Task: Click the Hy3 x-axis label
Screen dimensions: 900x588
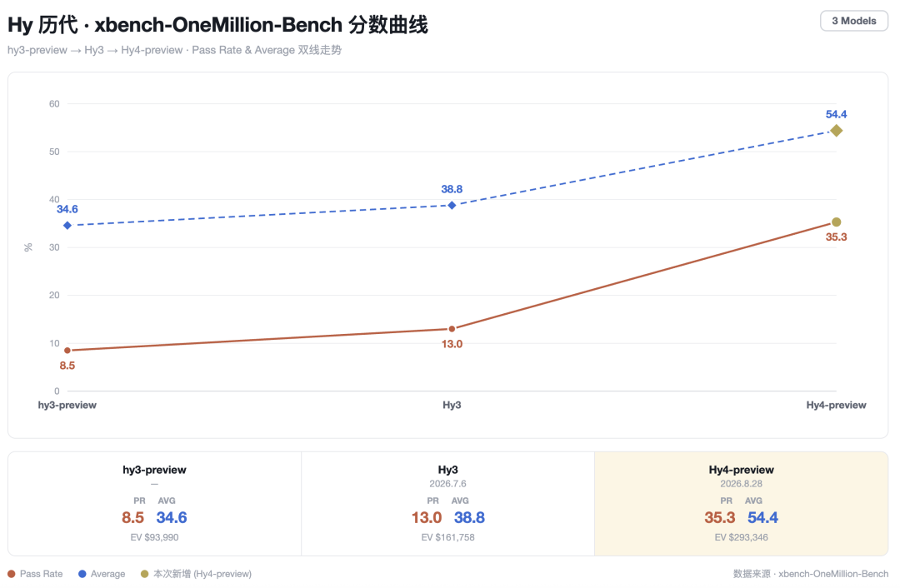Action: 452,405
